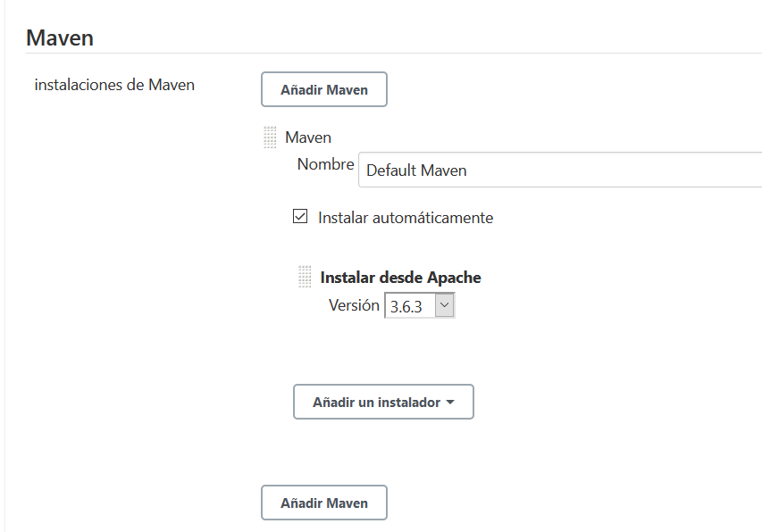762x532 pixels.
Task: Click the top 'Añadir Maven' button
Action: point(323,89)
